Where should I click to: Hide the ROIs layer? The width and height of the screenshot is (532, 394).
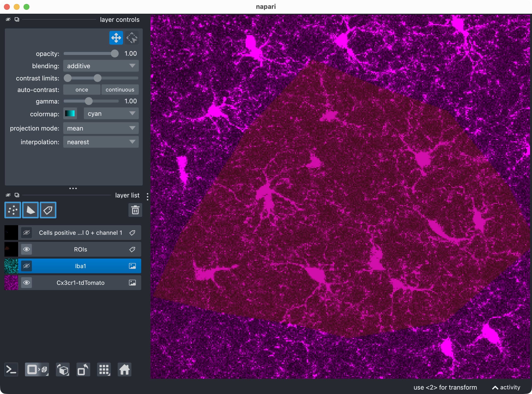[x=26, y=249]
